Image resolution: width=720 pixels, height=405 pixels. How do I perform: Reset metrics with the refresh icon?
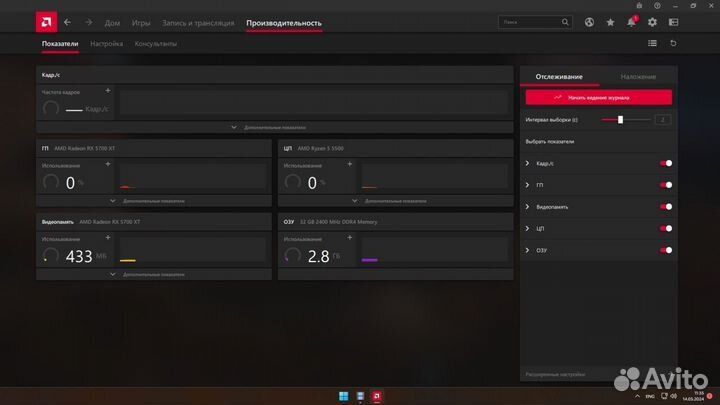[x=673, y=43]
